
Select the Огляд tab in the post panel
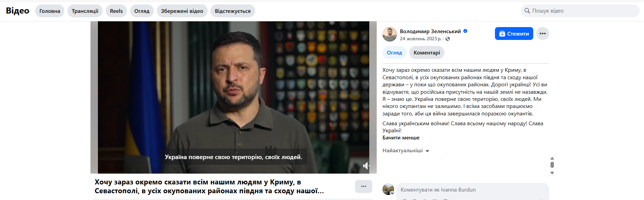(394, 52)
